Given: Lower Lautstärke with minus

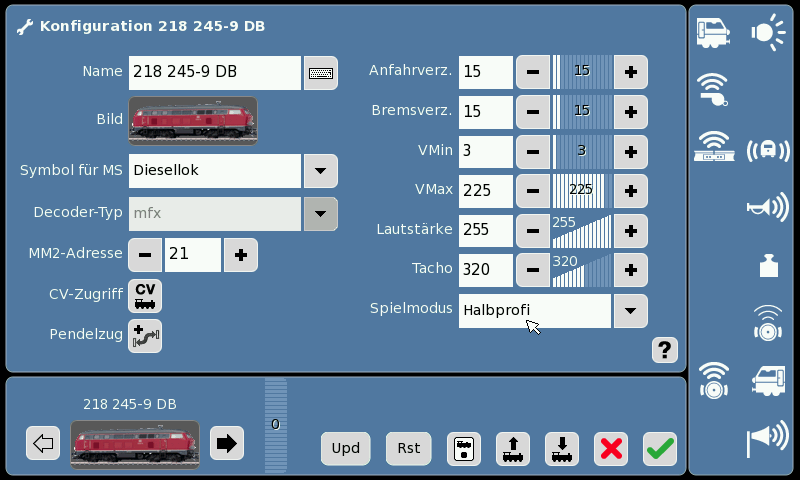Looking at the screenshot, I should pyautogui.click(x=533, y=231).
